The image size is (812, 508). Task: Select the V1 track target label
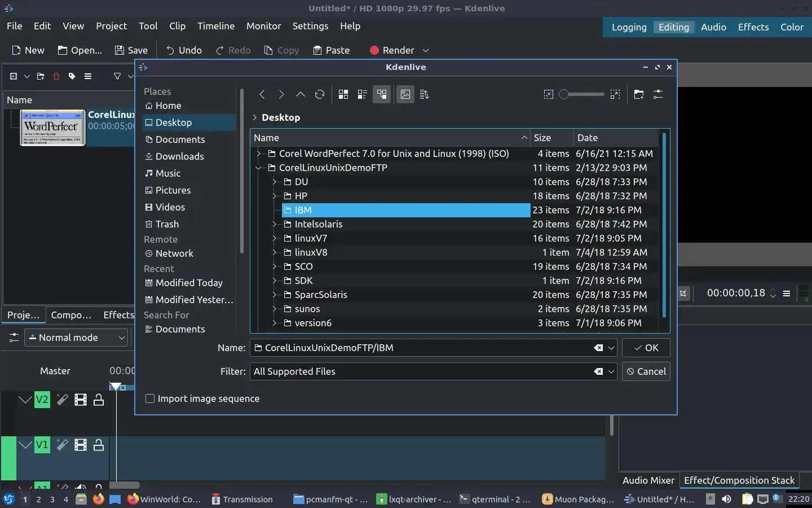click(42, 445)
